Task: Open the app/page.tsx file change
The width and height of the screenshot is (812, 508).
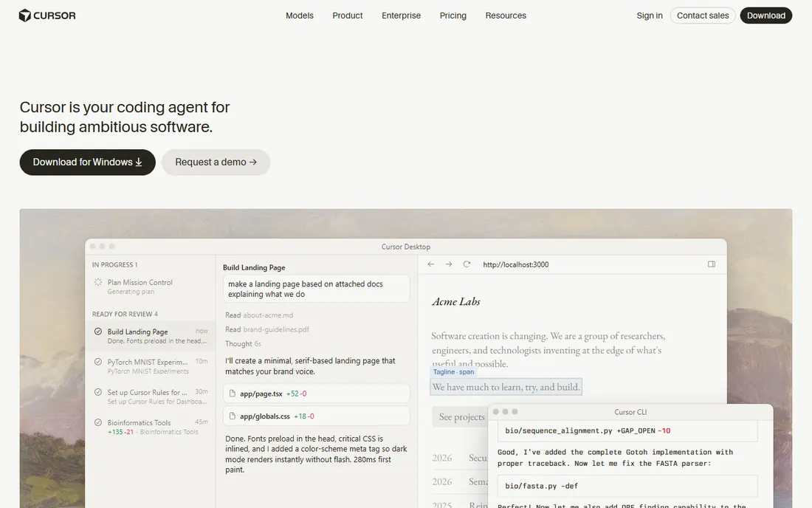Action: tap(317, 394)
